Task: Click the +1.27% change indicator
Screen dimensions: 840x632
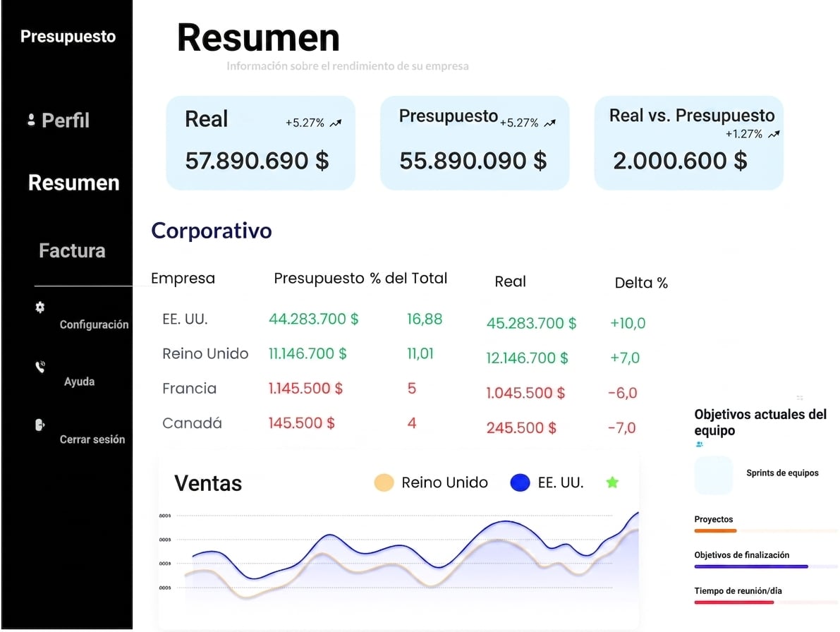Action: pyautogui.click(x=743, y=135)
